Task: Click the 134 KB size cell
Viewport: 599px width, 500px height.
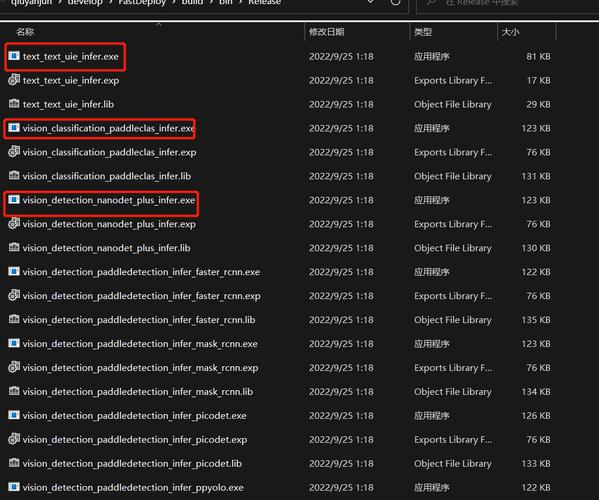Action: (x=536, y=392)
